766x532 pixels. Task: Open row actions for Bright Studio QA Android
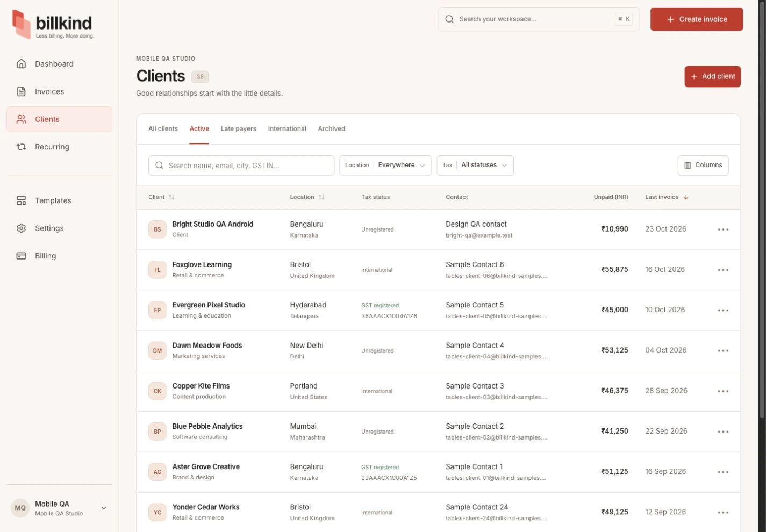tap(723, 229)
